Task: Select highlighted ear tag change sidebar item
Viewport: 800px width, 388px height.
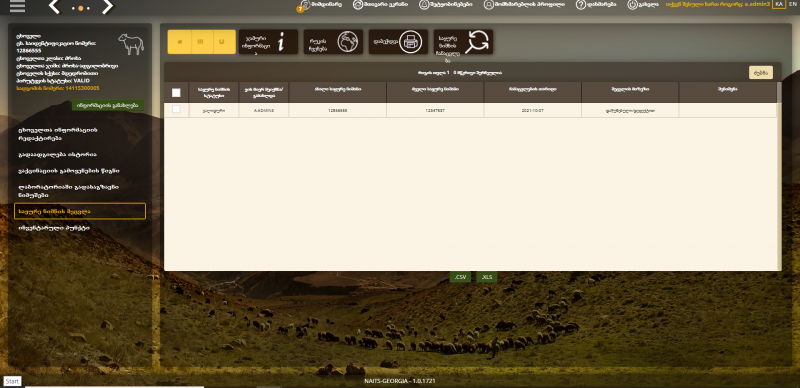Action: click(x=80, y=211)
